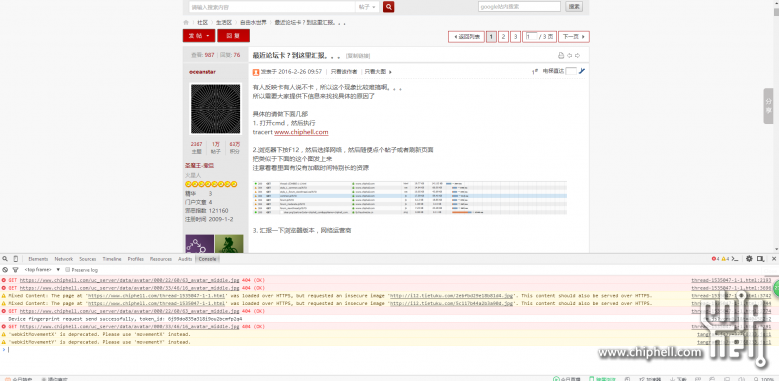Viewport: 779px width, 381px height.
Task: Open the gray share tab on right edge
Action: coord(768,106)
